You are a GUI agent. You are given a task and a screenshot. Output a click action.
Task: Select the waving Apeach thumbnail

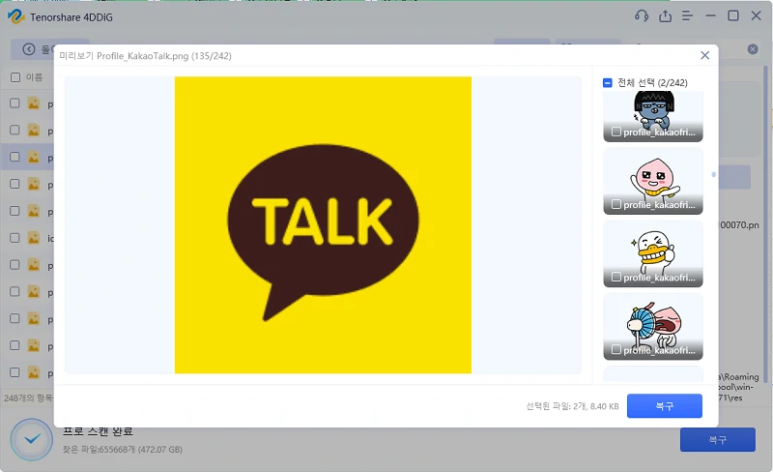click(x=653, y=181)
